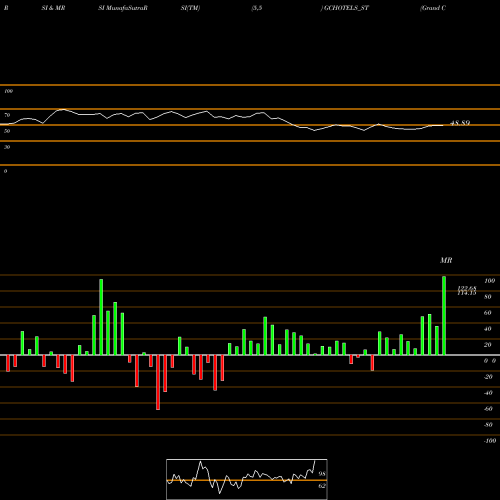
Task: Click the MR axis label -20
Action: pos(488,377)
